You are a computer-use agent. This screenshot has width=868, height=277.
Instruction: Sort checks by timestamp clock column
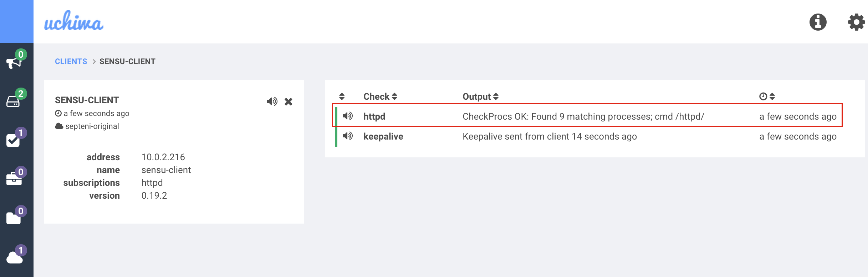coord(767,96)
